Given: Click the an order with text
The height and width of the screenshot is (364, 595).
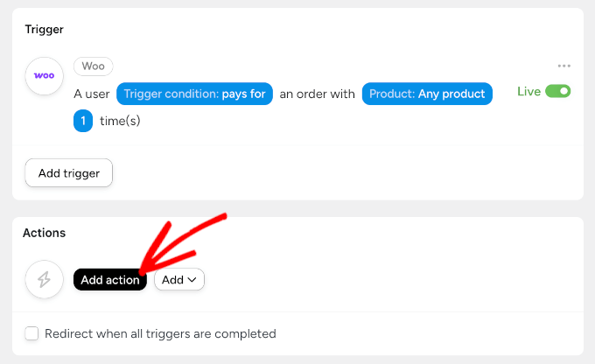Looking at the screenshot, I should pyautogui.click(x=317, y=94).
